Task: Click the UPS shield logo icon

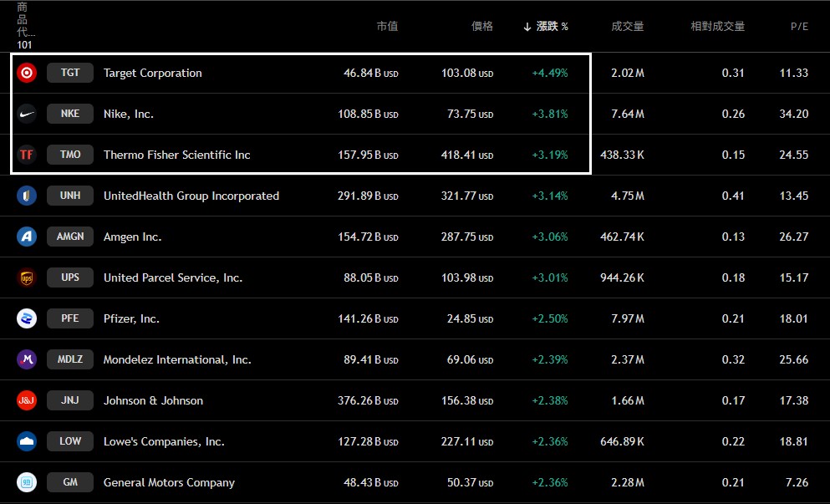Action: (x=27, y=277)
